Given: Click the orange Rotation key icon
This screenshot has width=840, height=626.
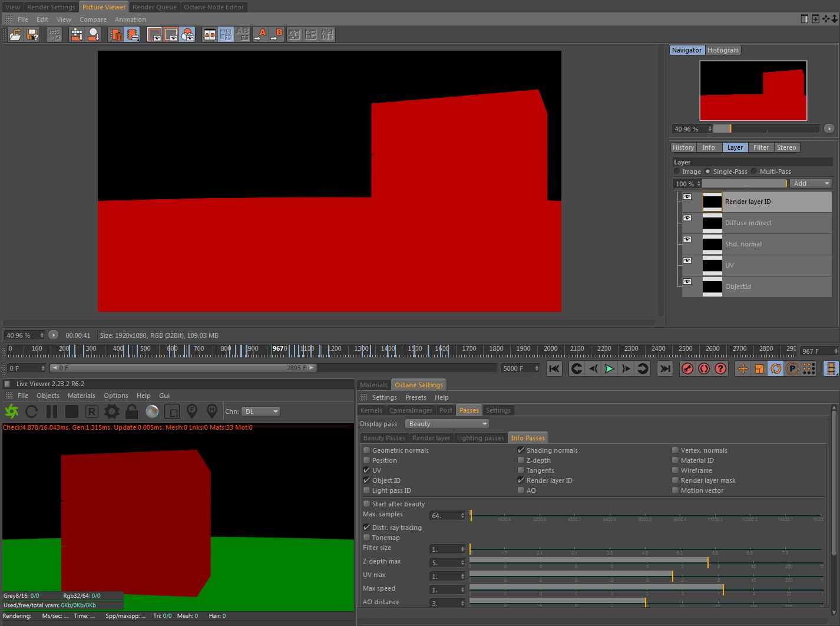Looking at the screenshot, I should pyautogui.click(x=776, y=368).
